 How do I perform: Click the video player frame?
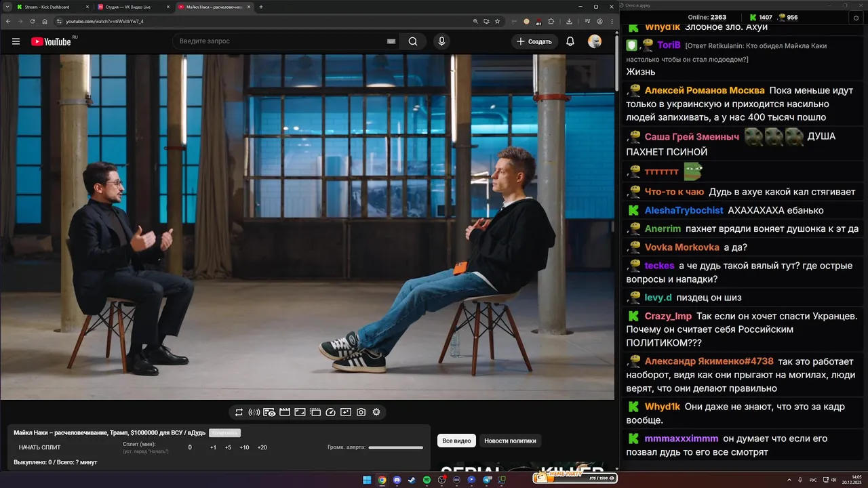coord(307,227)
